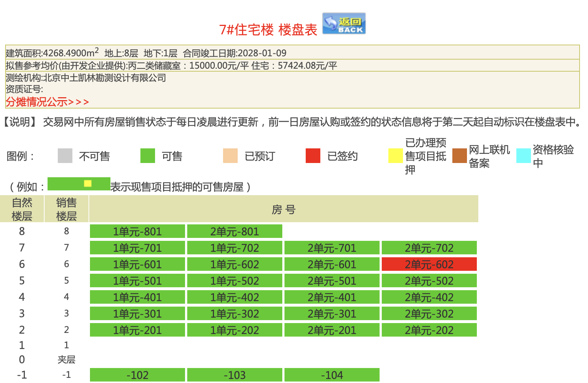Viewport: 588px width, 383px height.
Task: View room 1单元-202
Action: pos(235,330)
